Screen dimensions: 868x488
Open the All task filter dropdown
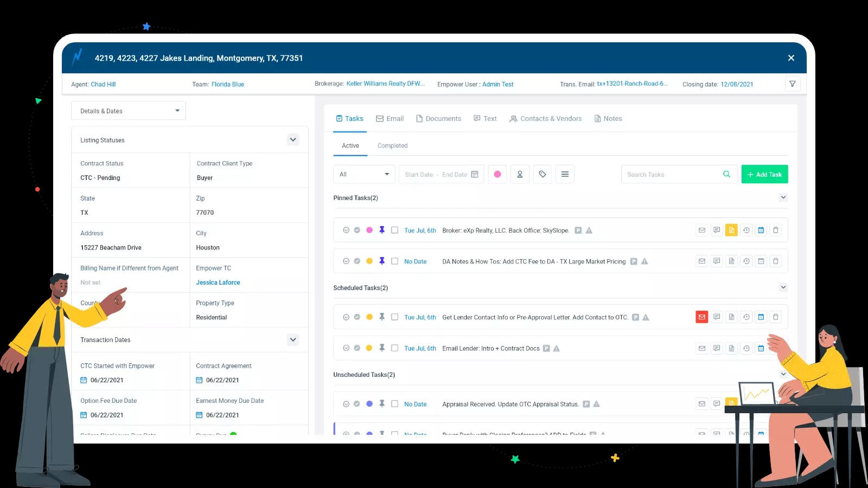click(364, 174)
